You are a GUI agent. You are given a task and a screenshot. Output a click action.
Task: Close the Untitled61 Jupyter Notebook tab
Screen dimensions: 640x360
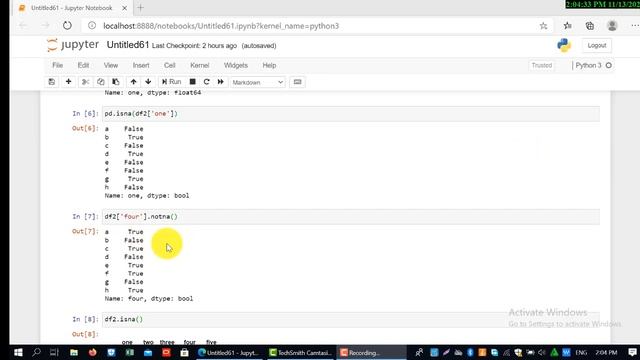(x=124, y=8)
